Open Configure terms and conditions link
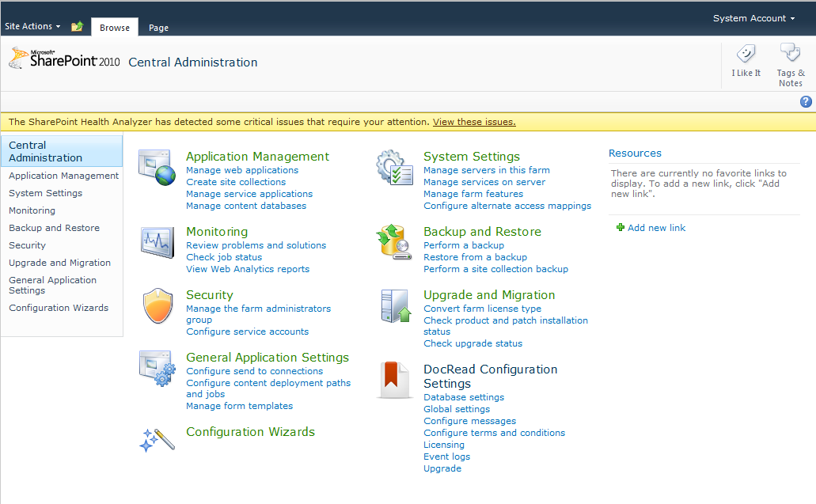The height and width of the screenshot is (504, 816). pos(494,433)
